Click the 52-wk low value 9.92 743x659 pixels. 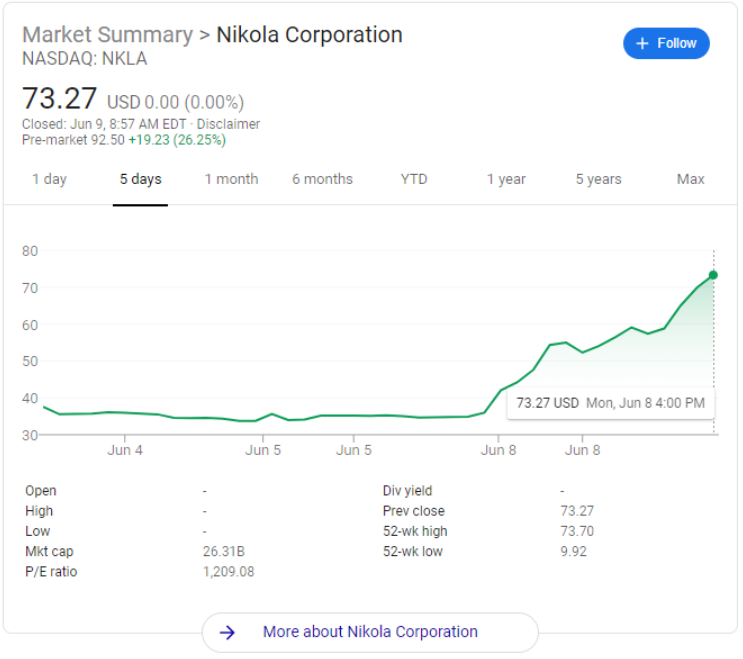(573, 551)
